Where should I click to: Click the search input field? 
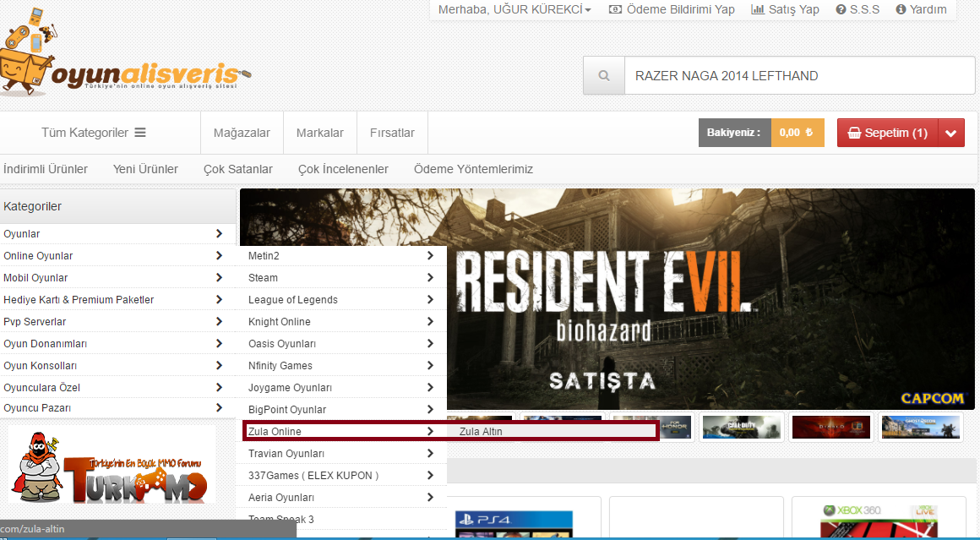(798, 76)
